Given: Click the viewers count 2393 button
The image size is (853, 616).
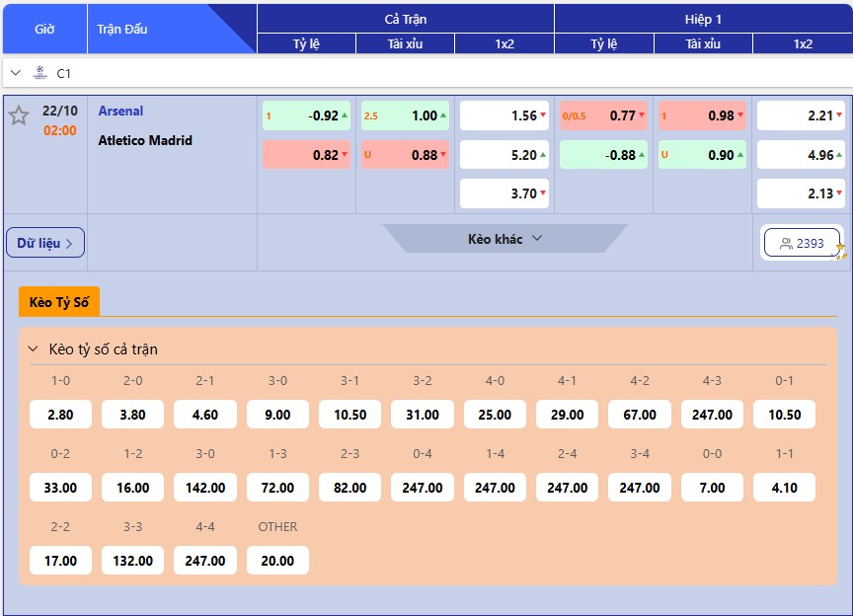Looking at the screenshot, I should (801, 243).
